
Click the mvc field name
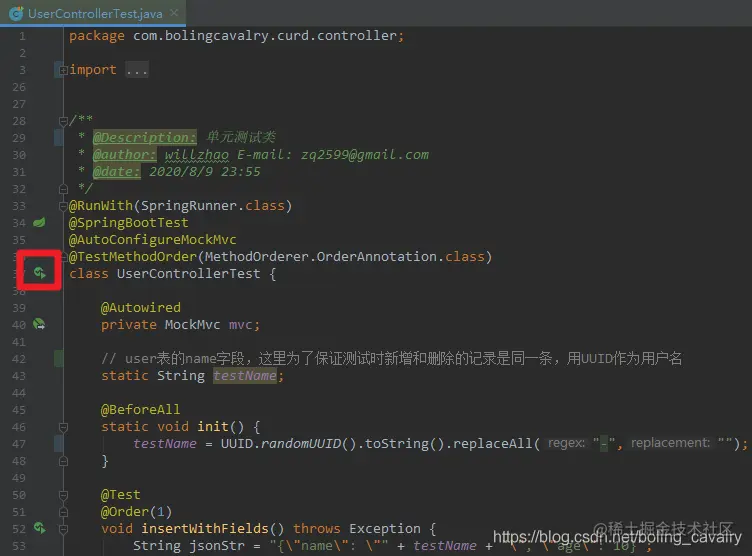[240, 325]
